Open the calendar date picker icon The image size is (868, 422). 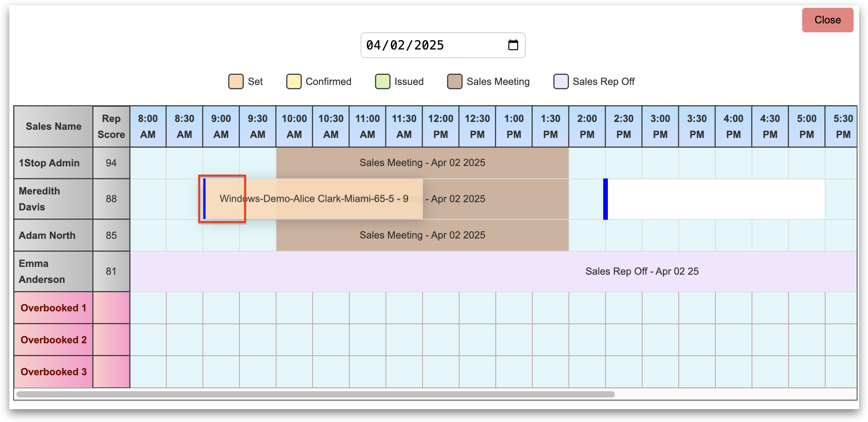(x=513, y=45)
